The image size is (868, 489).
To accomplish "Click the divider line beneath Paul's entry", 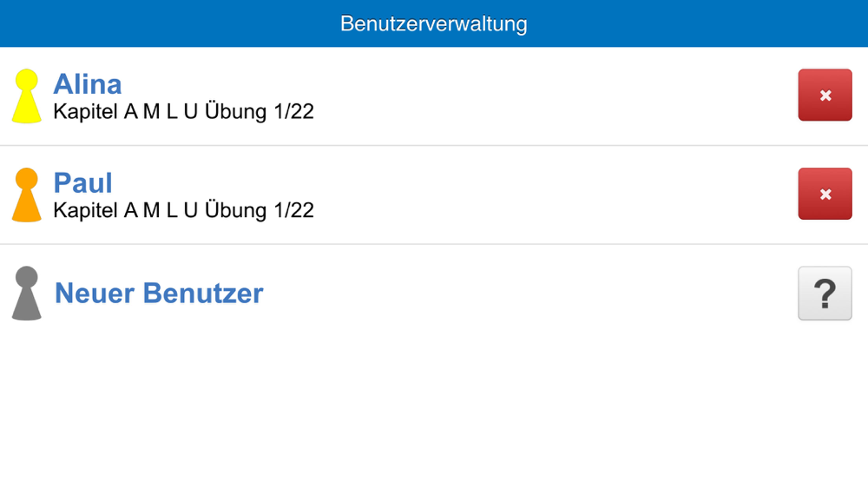I will [x=434, y=244].
